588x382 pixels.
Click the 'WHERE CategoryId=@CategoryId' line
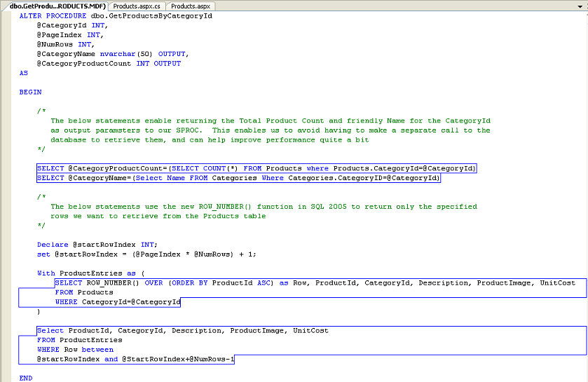[x=118, y=302]
